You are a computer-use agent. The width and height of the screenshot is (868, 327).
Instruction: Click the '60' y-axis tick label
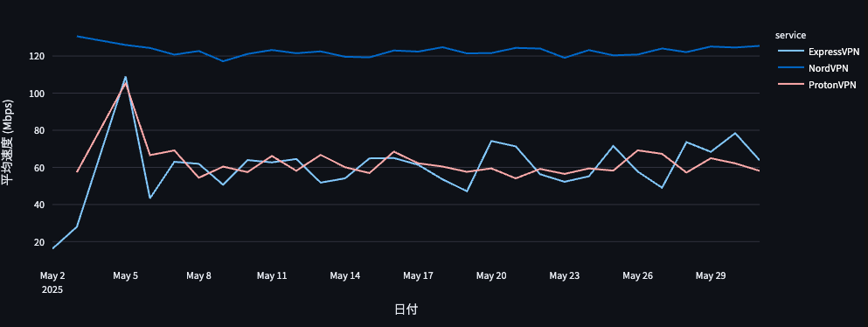pyautogui.click(x=39, y=168)
